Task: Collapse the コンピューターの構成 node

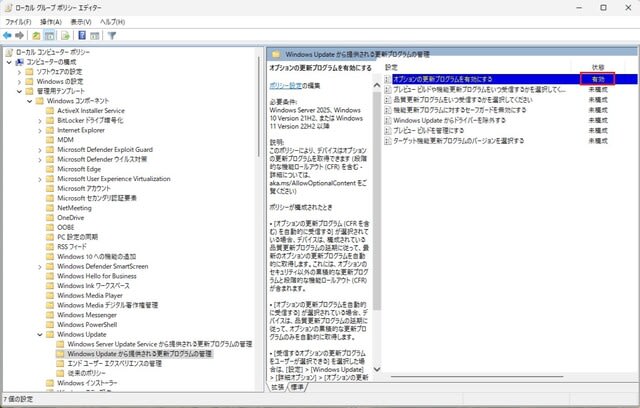Action: click(x=9, y=62)
